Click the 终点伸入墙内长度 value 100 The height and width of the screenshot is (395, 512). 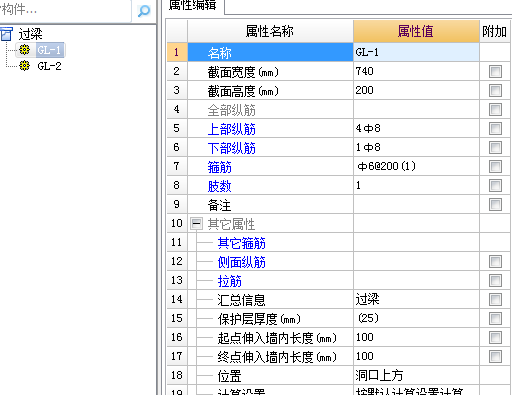tap(416, 356)
